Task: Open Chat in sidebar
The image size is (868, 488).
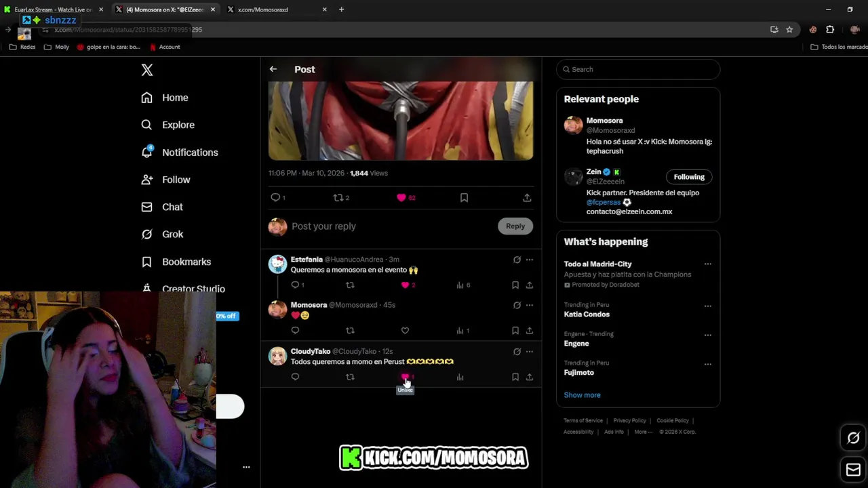Action: pyautogui.click(x=162, y=207)
